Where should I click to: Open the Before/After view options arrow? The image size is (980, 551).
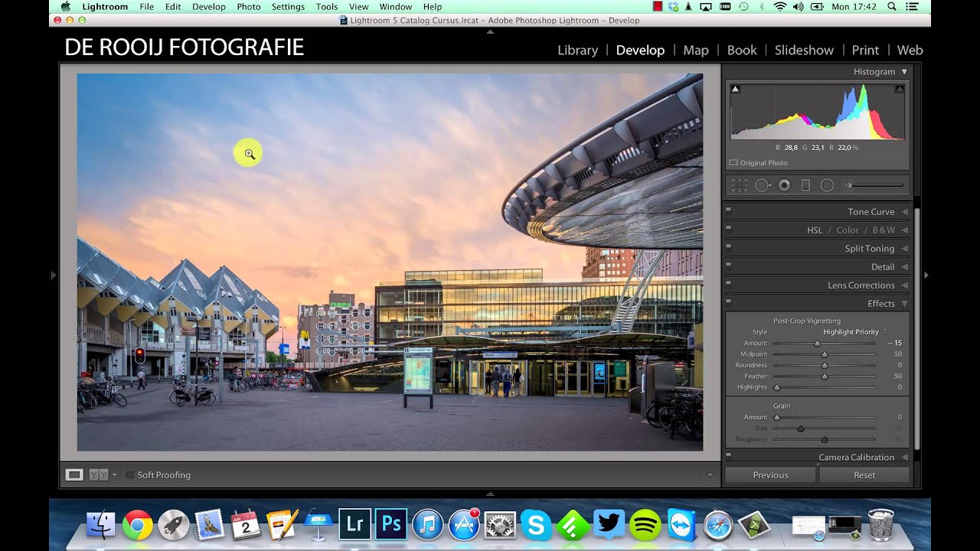tap(114, 475)
